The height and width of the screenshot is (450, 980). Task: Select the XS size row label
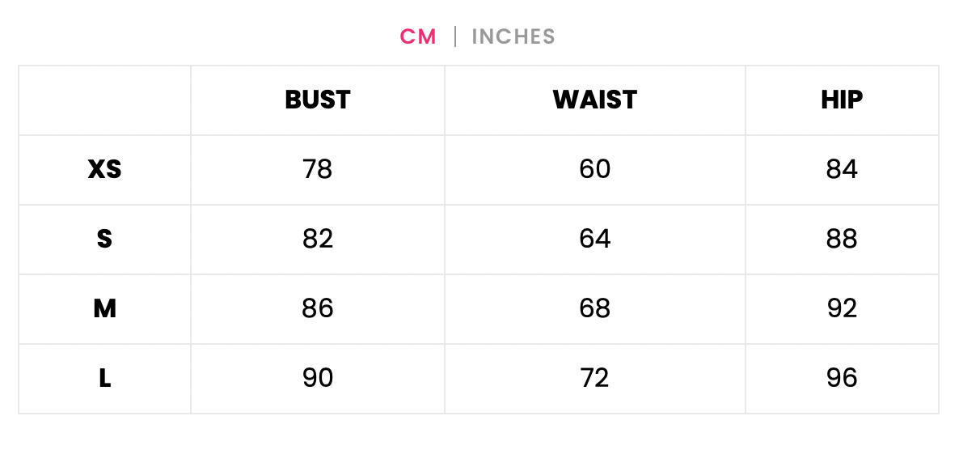[105, 169]
